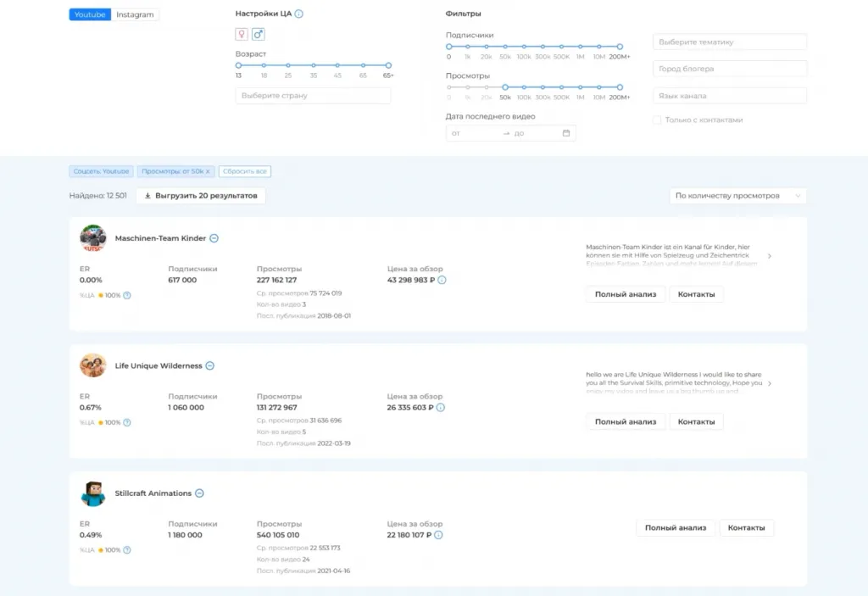
Task: Open Контакты for Life Unique Wilderness
Action: [697, 421]
